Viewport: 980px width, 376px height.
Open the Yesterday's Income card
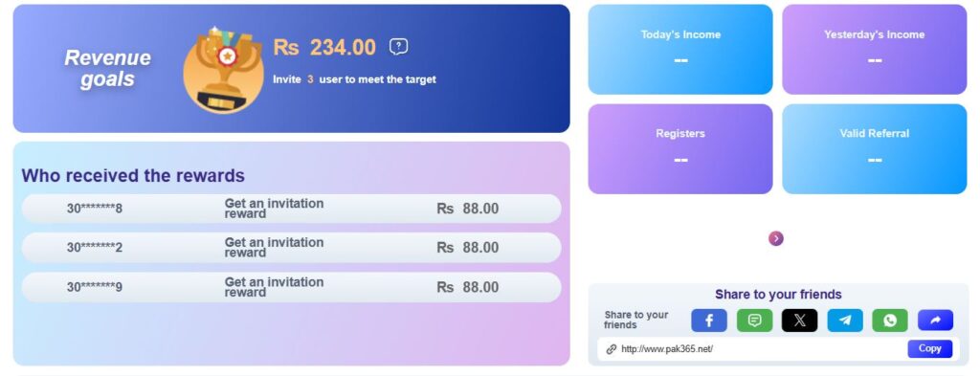(875, 50)
